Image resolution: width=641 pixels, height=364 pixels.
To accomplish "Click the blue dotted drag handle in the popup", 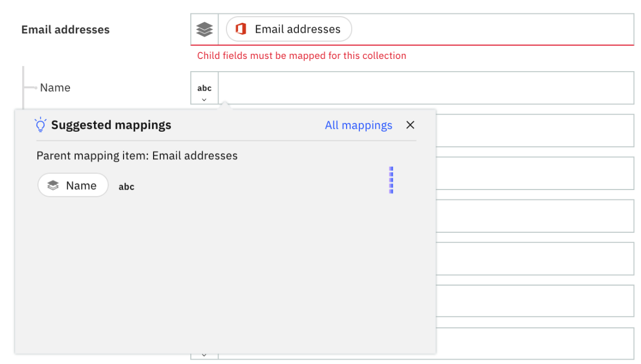I will tap(391, 179).
